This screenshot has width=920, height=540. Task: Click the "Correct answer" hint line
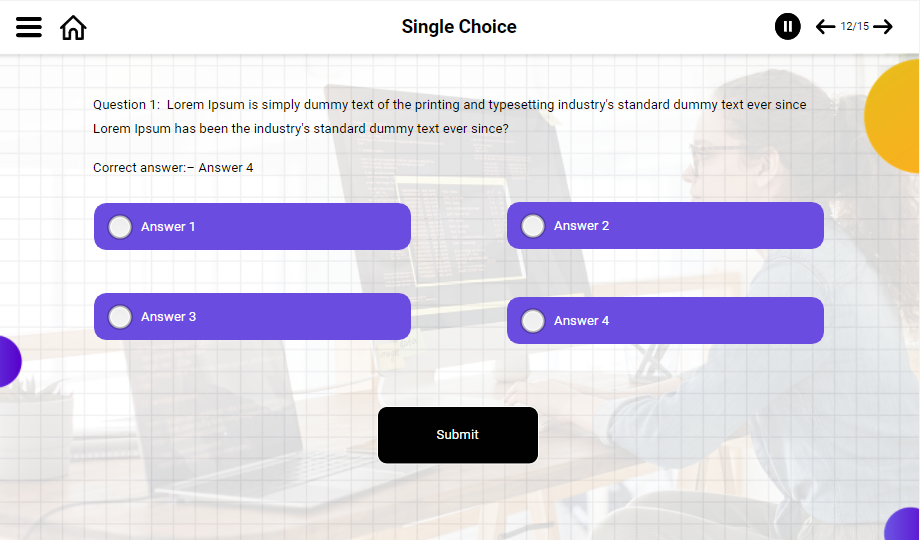(x=173, y=168)
